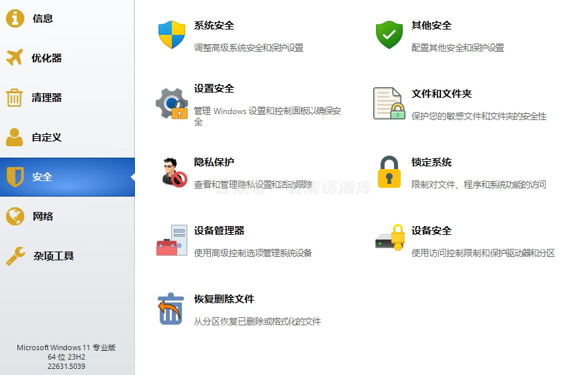The width and height of the screenshot is (588, 375).
Task: Open the 系统安全 title link
Action: tap(214, 25)
